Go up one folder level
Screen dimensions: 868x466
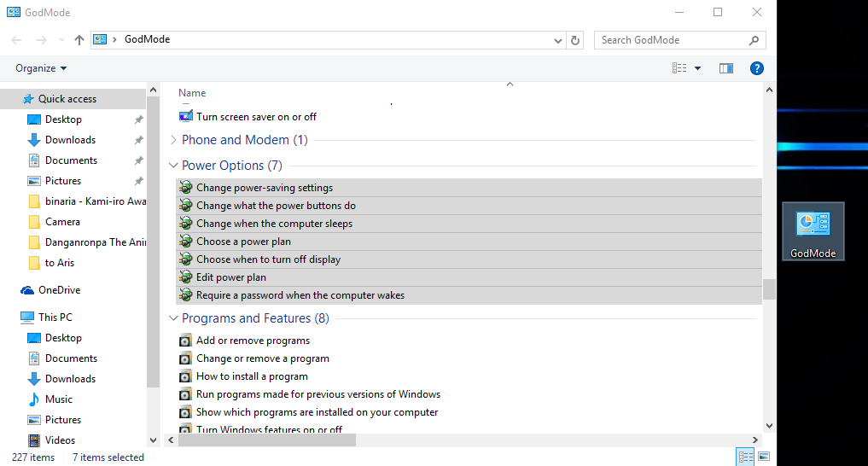pyautogui.click(x=79, y=40)
